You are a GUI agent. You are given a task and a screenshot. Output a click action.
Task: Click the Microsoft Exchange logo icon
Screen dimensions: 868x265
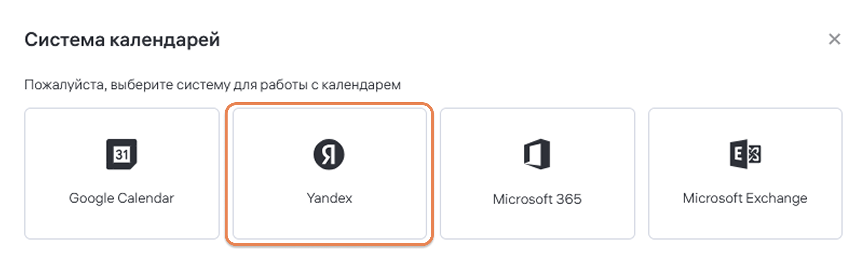pyautogui.click(x=745, y=154)
